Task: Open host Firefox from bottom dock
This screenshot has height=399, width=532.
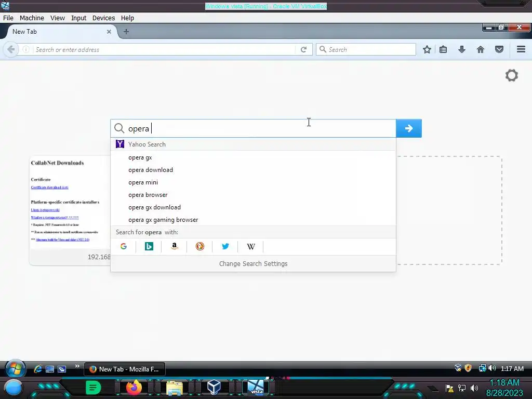Action: coord(134,387)
